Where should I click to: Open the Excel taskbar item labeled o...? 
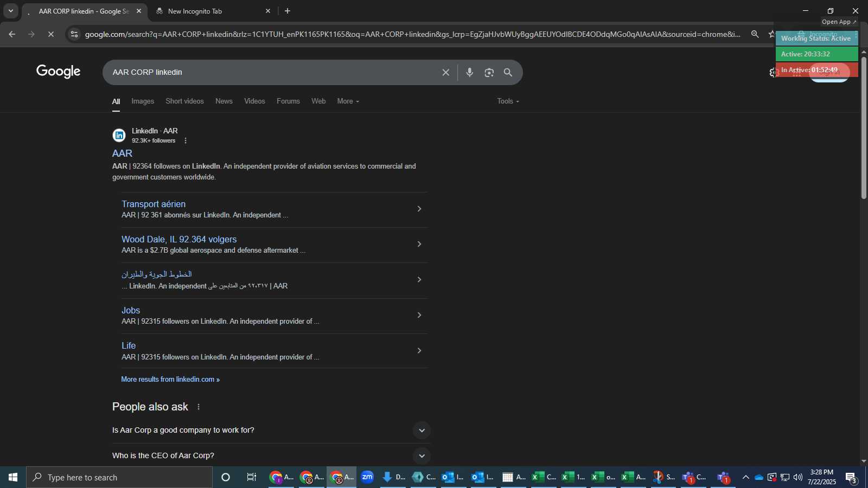pyautogui.click(x=604, y=477)
